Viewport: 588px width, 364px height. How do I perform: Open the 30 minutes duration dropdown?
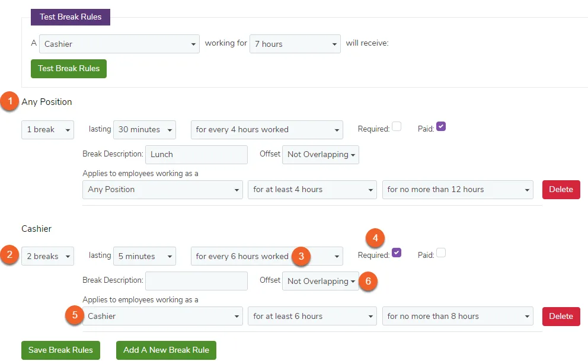point(145,130)
